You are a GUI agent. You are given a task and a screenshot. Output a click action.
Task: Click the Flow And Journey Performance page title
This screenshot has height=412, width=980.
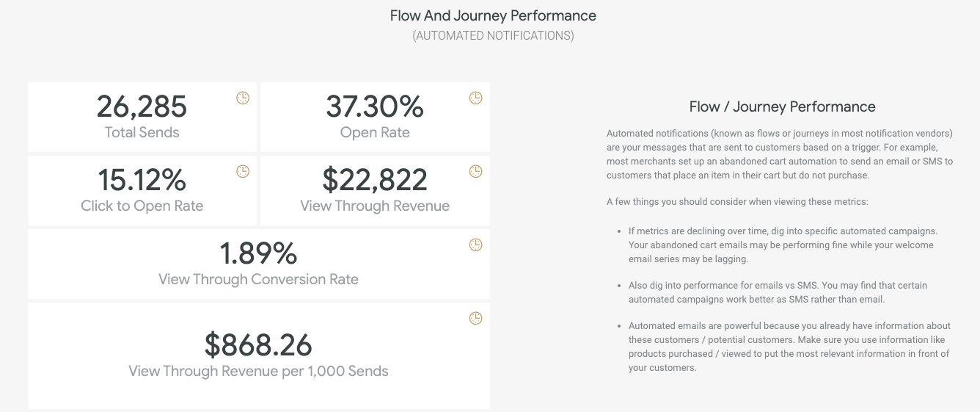tap(493, 15)
